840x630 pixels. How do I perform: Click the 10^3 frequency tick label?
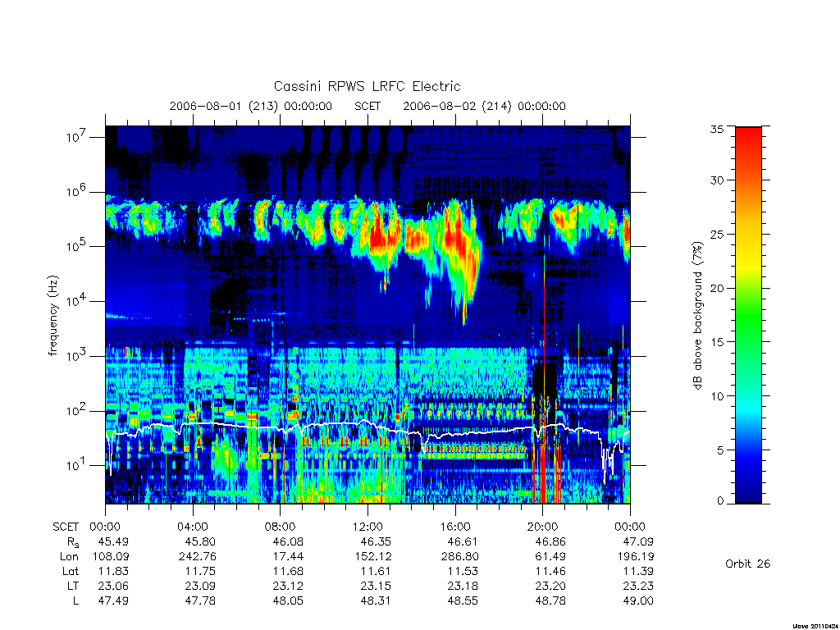77,356
